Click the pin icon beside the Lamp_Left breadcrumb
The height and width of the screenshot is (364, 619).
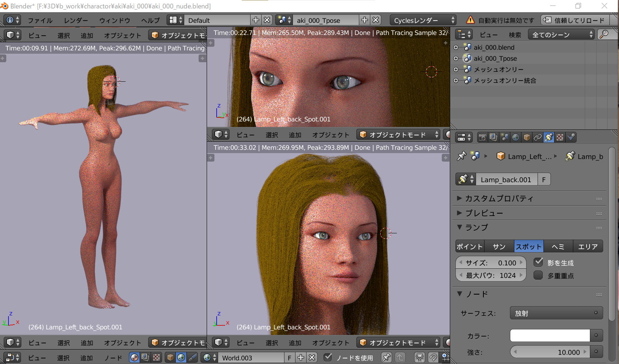[x=461, y=156]
